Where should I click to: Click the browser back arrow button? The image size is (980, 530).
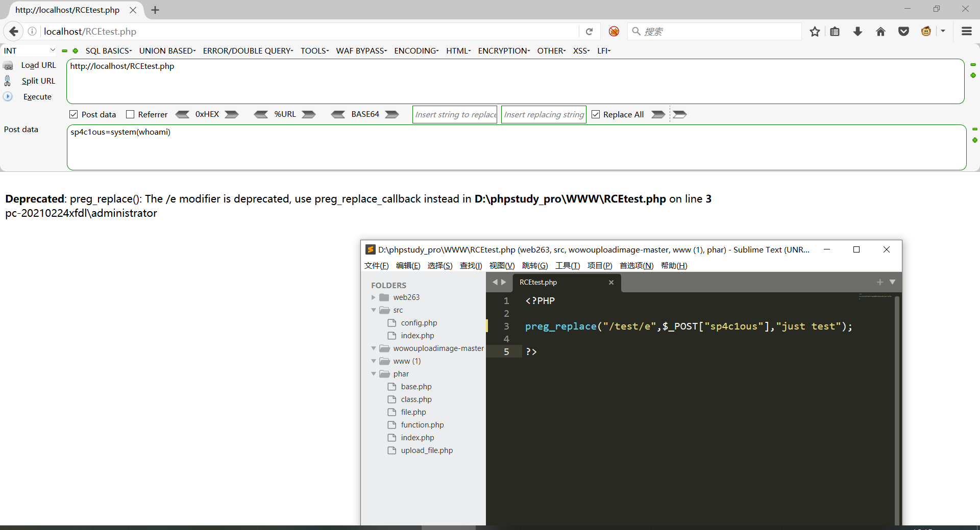coord(14,31)
